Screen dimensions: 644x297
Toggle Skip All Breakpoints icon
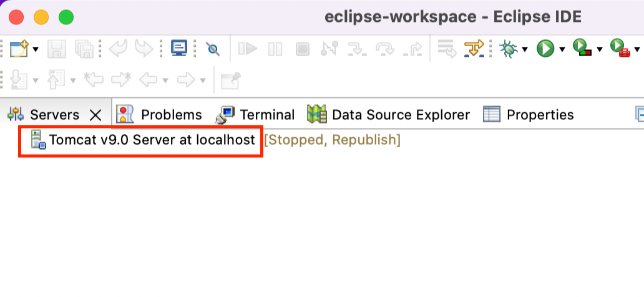tap(212, 49)
